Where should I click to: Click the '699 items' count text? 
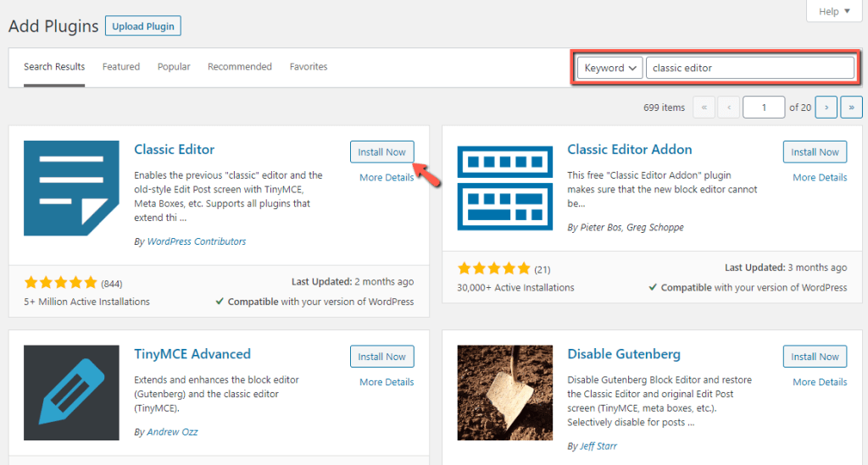[x=664, y=108]
